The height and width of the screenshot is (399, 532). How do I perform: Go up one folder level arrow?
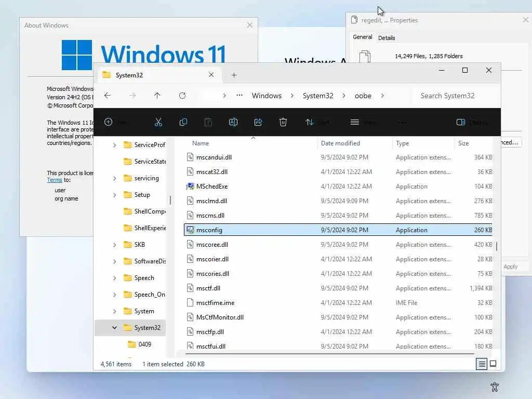(157, 96)
